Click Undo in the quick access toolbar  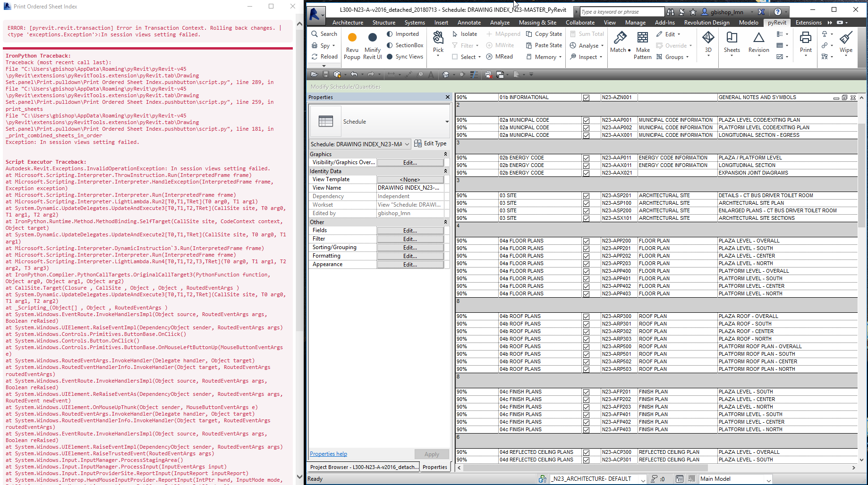(x=354, y=74)
